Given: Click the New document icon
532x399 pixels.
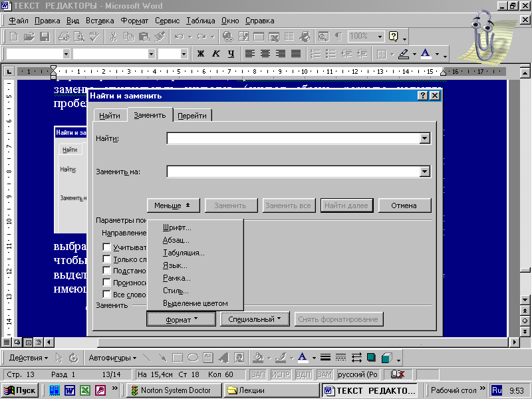Looking at the screenshot, I should [x=14, y=37].
